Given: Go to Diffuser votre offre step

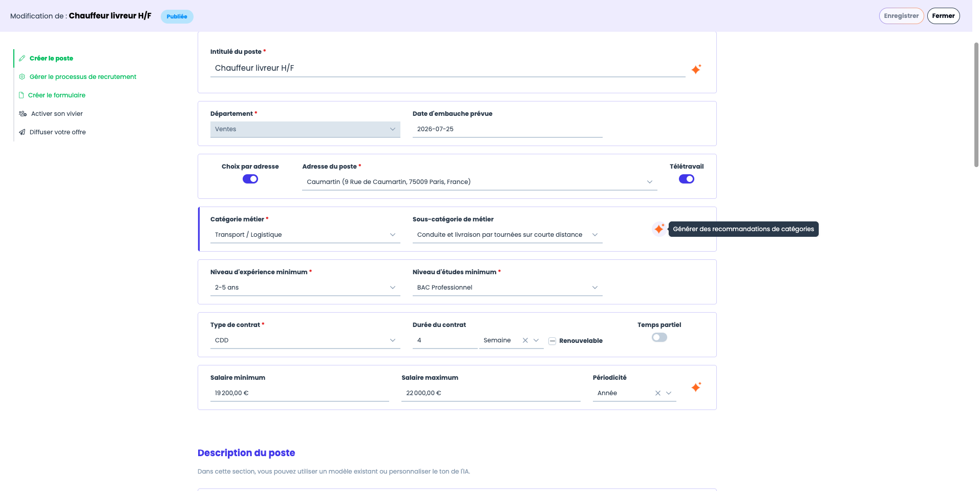Looking at the screenshot, I should (58, 132).
